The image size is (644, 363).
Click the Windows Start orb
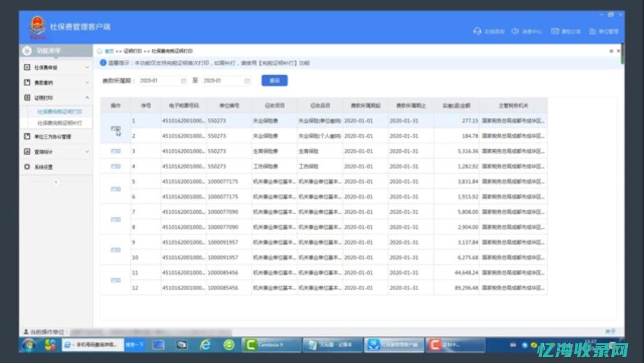tap(29, 344)
